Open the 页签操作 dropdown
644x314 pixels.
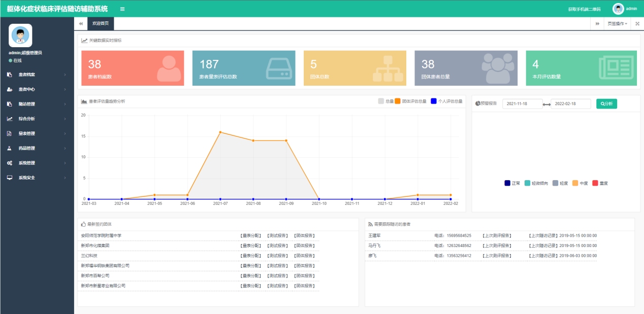(617, 24)
